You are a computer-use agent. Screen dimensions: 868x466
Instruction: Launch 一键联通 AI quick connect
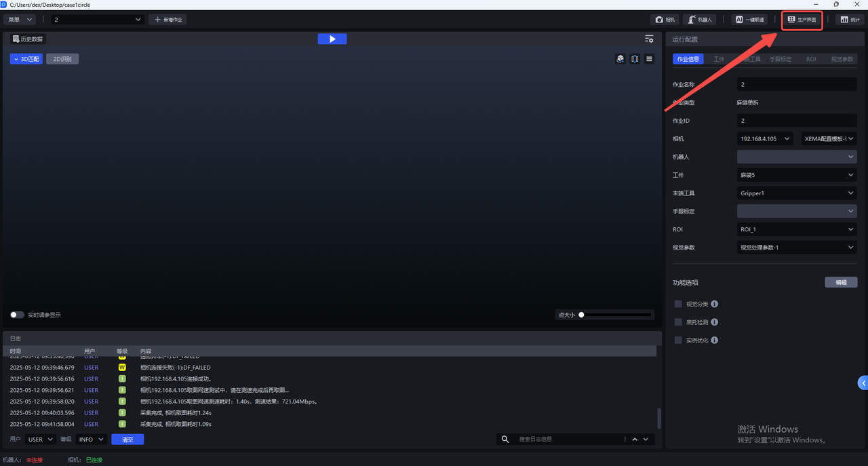coord(749,20)
